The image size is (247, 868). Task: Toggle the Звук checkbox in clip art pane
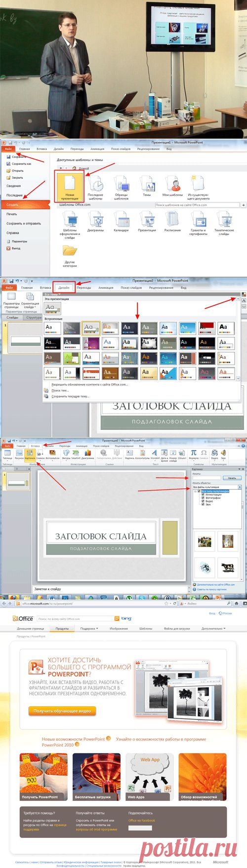[x=203, y=504]
